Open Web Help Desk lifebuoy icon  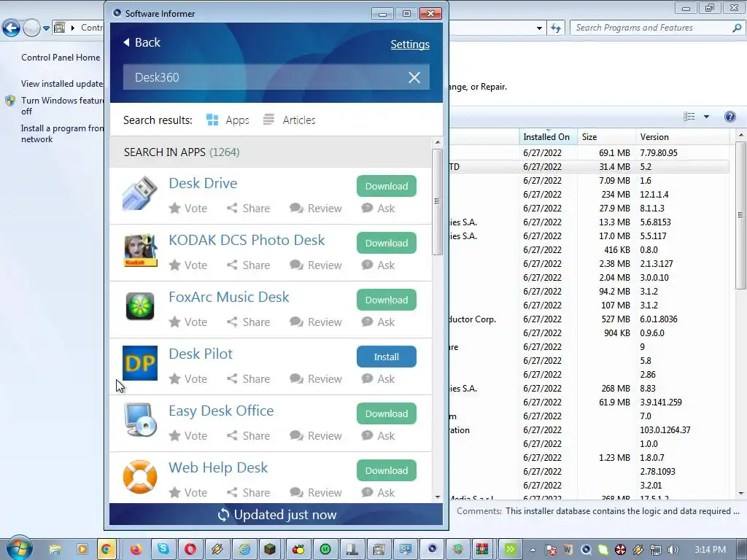pyautogui.click(x=140, y=477)
